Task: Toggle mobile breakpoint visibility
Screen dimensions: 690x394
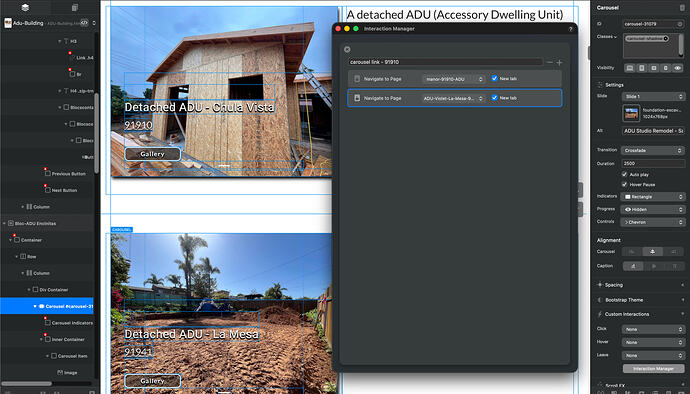Action: [x=665, y=68]
